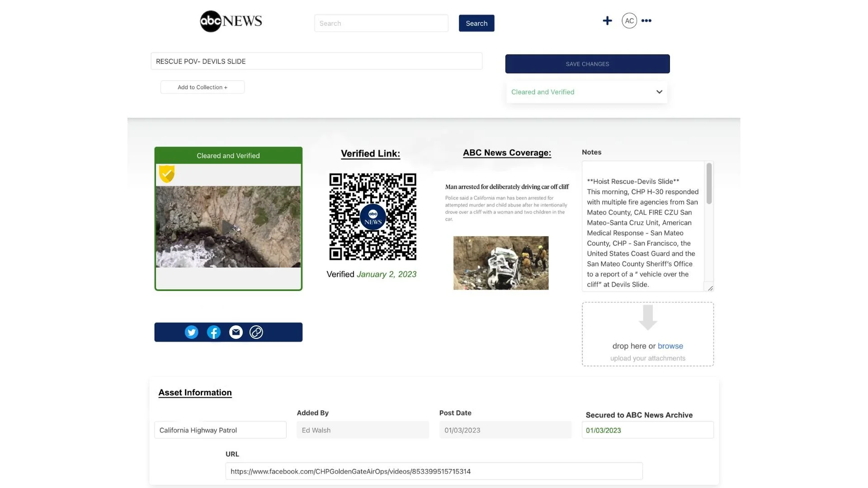868x488 pixels.
Task: Play the cliff rescue video
Action: [x=228, y=227]
